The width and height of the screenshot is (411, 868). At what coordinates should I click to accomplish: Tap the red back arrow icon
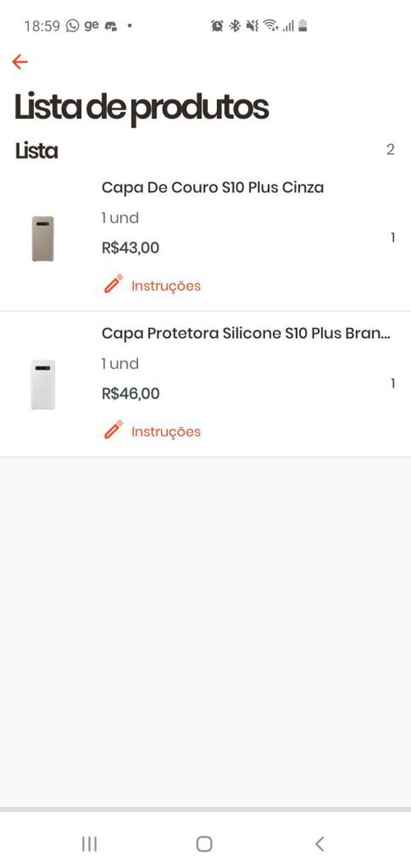(20, 62)
